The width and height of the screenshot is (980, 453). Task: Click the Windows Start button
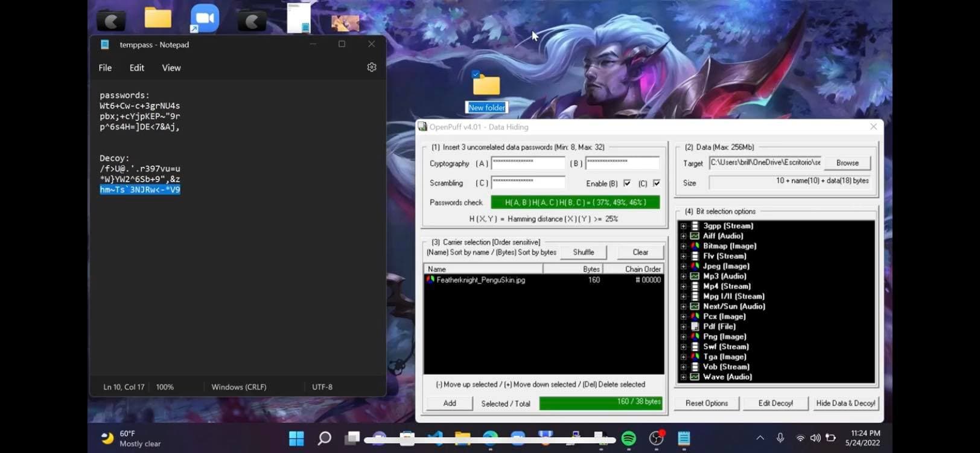(296, 438)
